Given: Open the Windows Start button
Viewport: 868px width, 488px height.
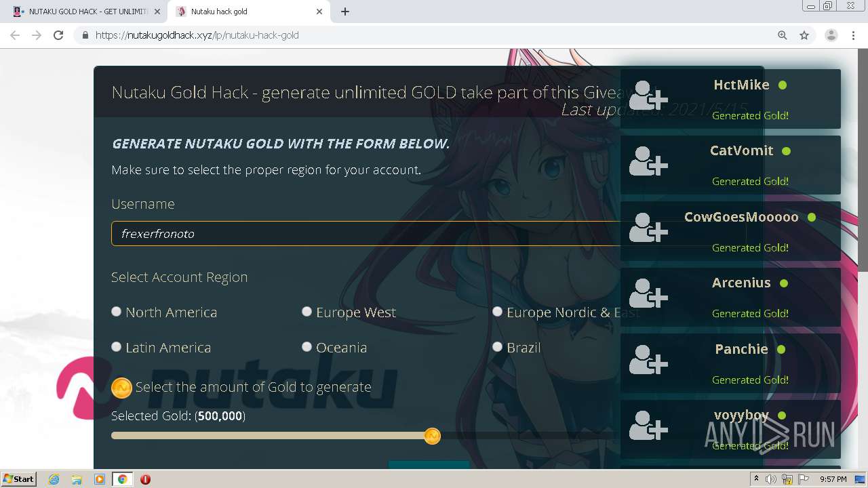Looking at the screenshot, I should [19, 479].
